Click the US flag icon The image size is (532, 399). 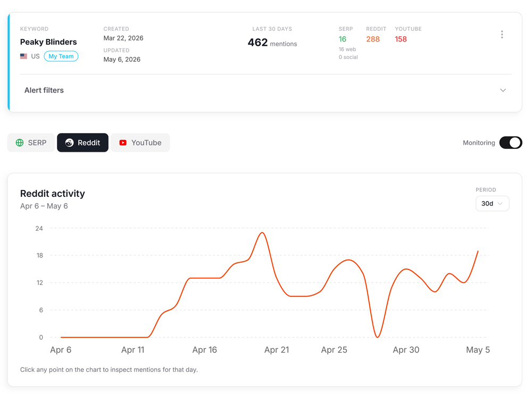[23, 56]
